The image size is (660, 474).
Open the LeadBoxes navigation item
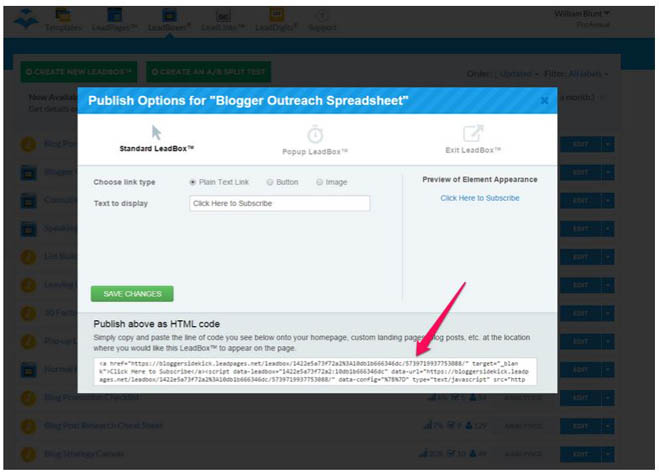click(169, 20)
